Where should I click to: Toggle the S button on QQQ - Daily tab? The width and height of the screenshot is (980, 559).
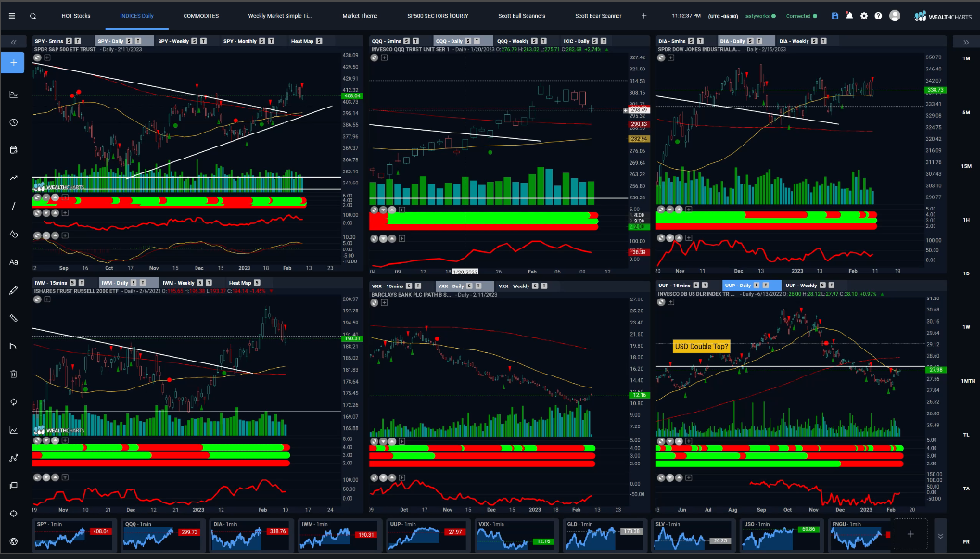point(468,41)
